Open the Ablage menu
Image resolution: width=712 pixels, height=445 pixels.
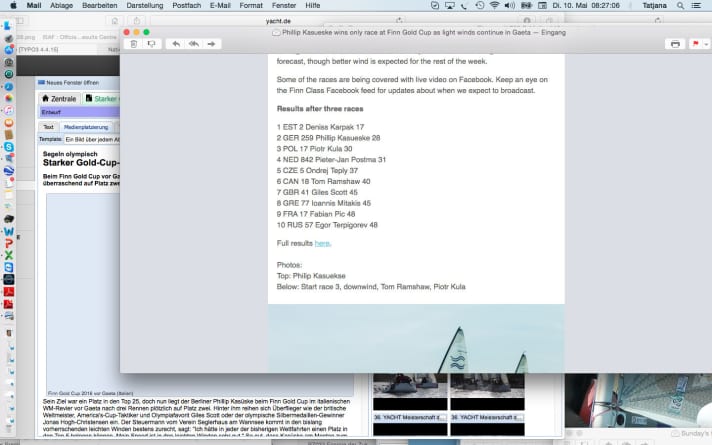coord(61,5)
